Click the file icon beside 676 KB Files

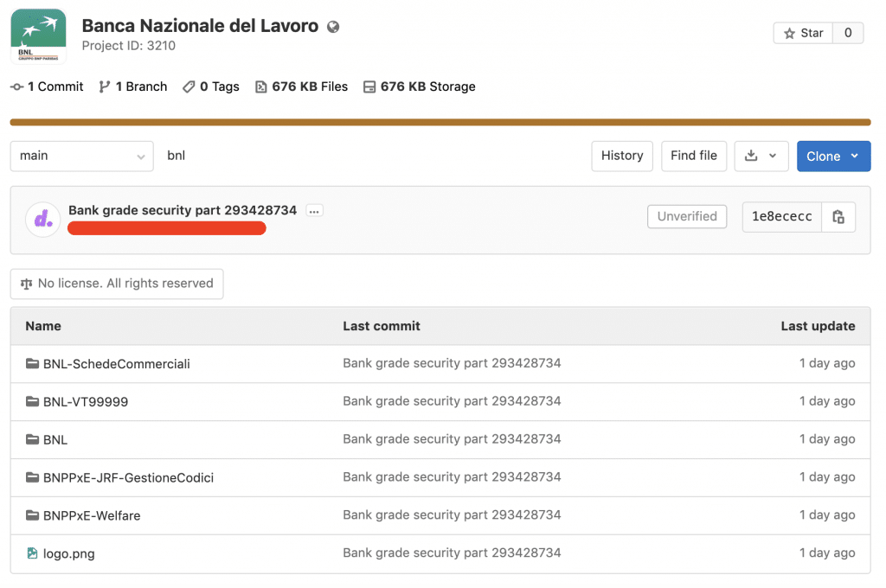click(x=260, y=86)
